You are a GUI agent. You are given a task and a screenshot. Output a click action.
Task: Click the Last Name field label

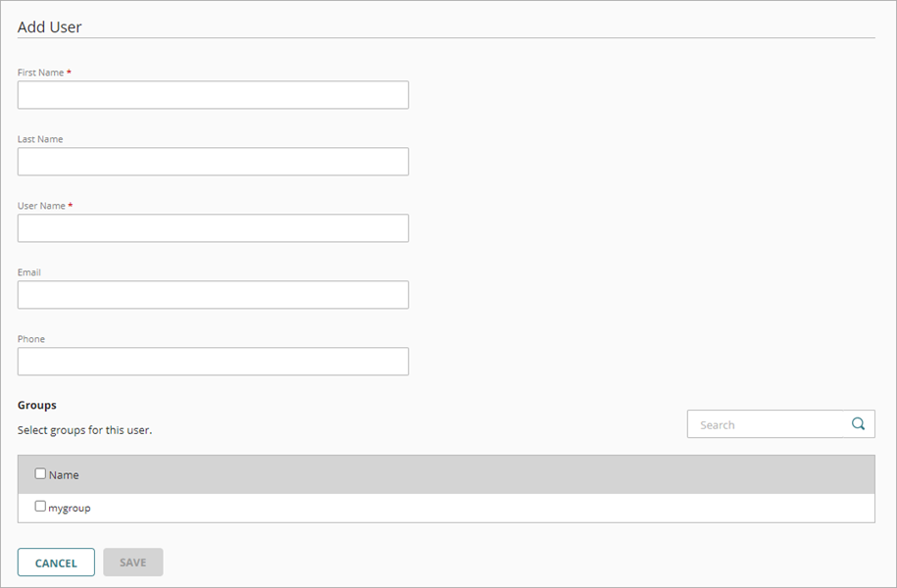(x=40, y=139)
